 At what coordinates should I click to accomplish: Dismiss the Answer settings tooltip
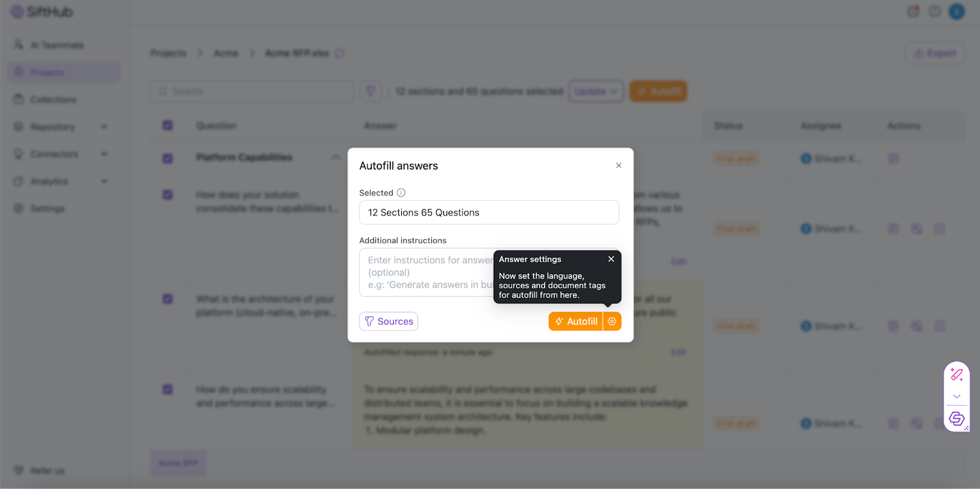pos(611,259)
